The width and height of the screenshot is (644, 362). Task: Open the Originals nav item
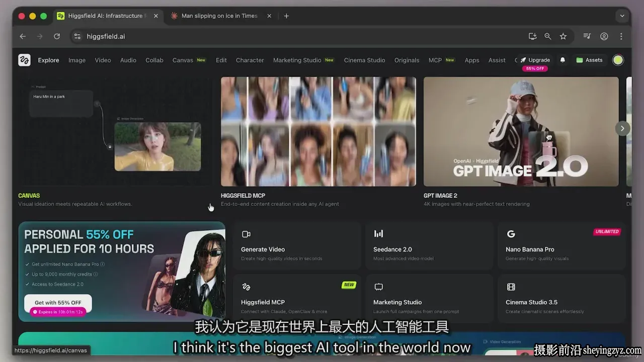(407, 60)
